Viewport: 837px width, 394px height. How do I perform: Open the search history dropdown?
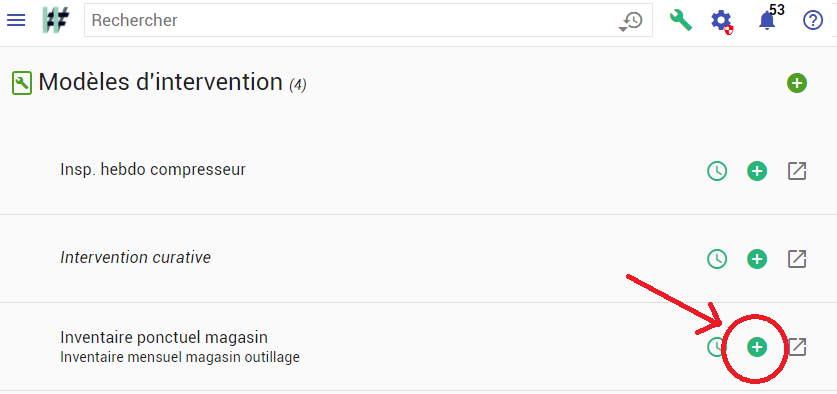(631, 21)
